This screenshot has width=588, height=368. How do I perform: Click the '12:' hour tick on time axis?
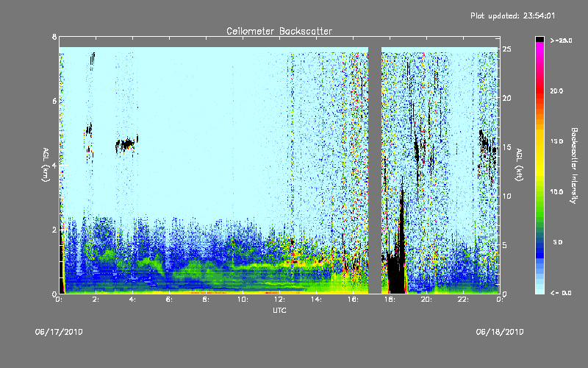point(279,300)
